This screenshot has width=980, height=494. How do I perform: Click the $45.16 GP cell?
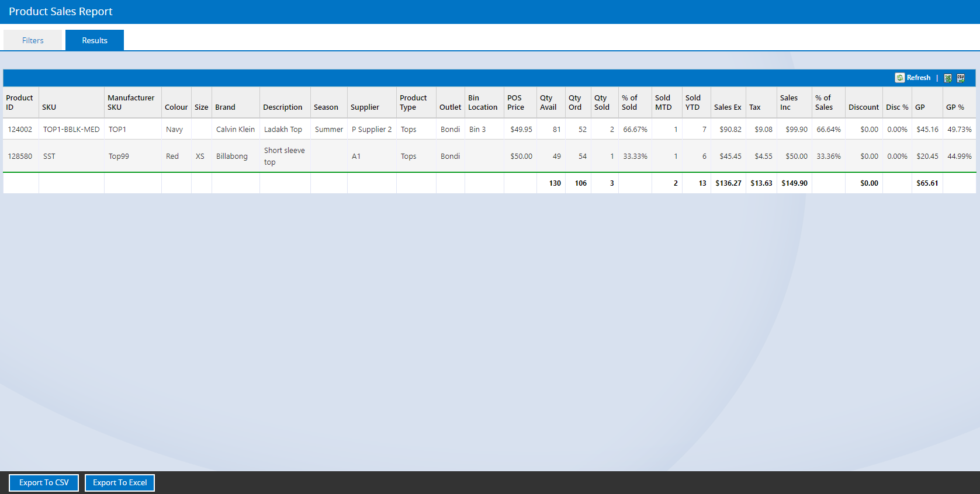(x=927, y=129)
